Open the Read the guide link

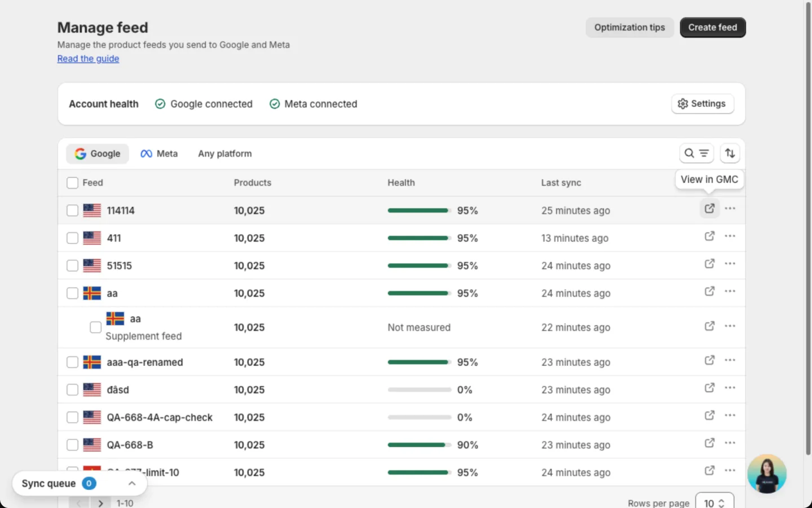tap(88, 59)
